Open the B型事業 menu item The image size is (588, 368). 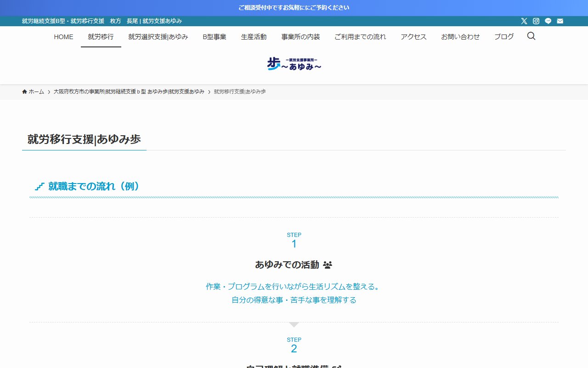click(215, 37)
